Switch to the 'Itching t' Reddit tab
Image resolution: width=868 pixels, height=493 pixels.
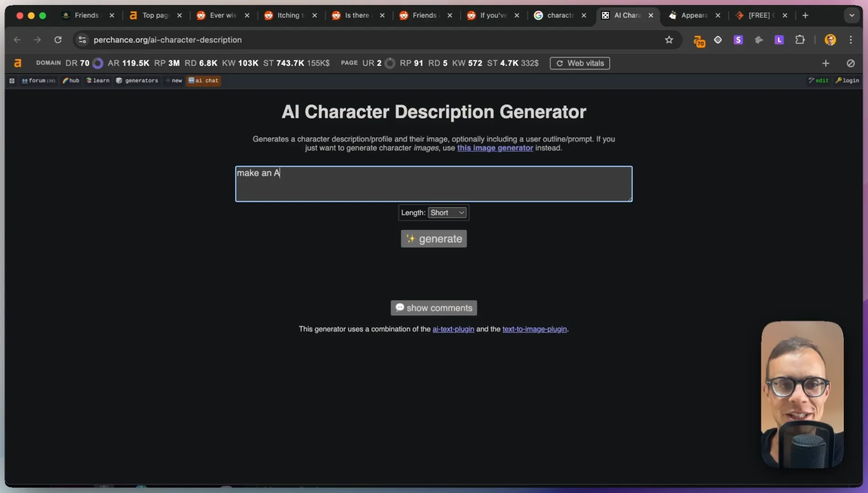click(291, 16)
